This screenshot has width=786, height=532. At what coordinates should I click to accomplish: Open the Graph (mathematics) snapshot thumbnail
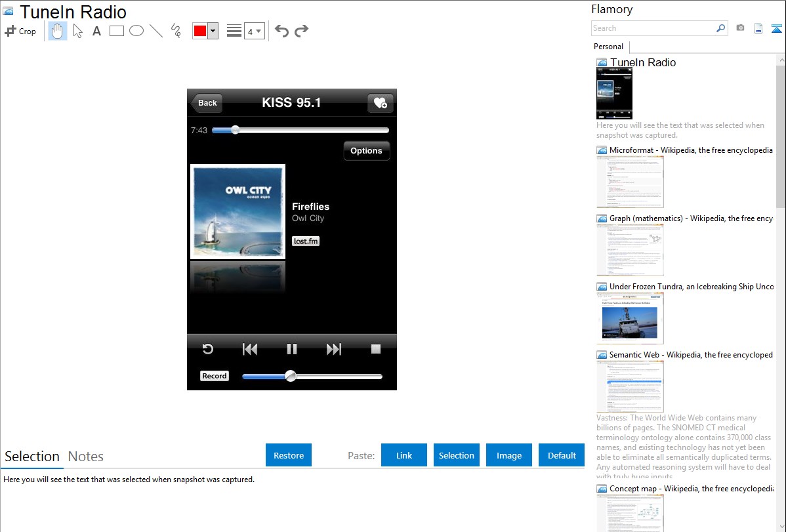[x=630, y=250]
